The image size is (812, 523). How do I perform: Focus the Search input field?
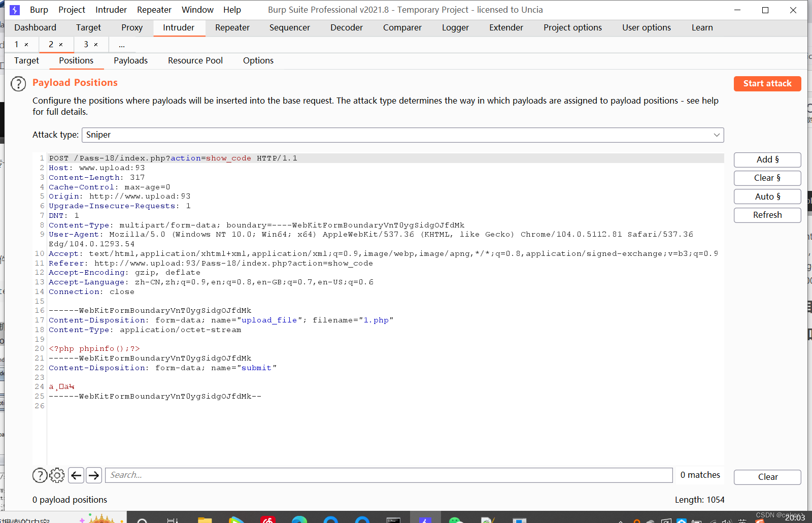[389, 475]
